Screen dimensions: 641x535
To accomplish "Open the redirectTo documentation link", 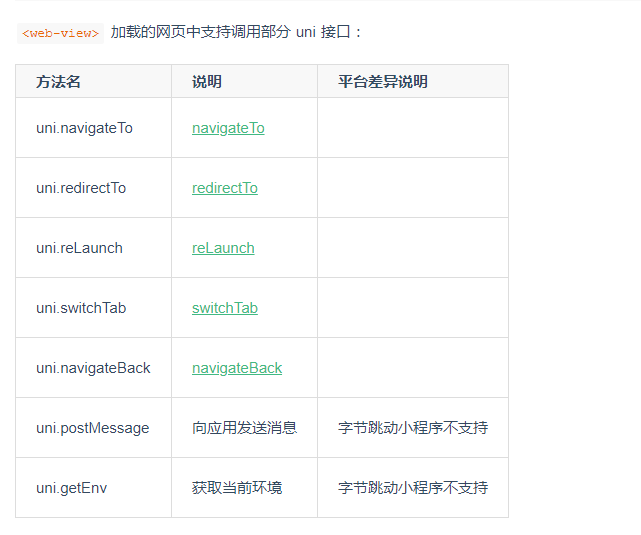I will click(225, 188).
